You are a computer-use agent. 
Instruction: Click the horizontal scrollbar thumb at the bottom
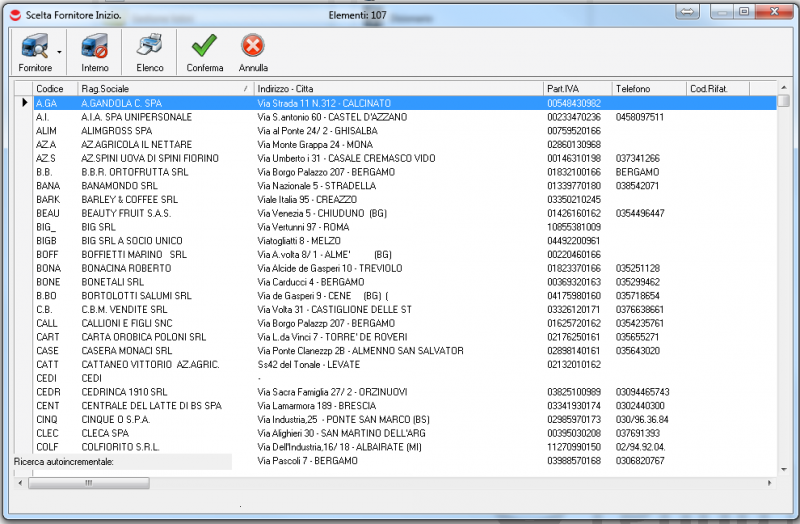pos(88,482)
